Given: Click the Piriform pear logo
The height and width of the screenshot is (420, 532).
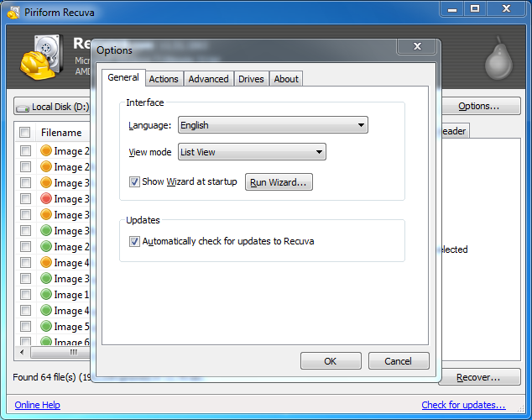Looking at the screenshot, I should click(x=498, y=59).
